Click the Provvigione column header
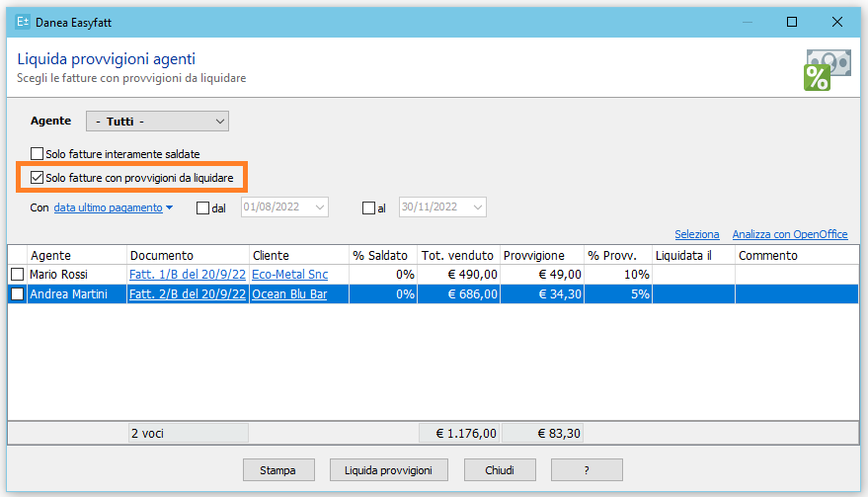The width and height of the screenshot is (868, 497). pyautogui.click(x=542, y=255)
